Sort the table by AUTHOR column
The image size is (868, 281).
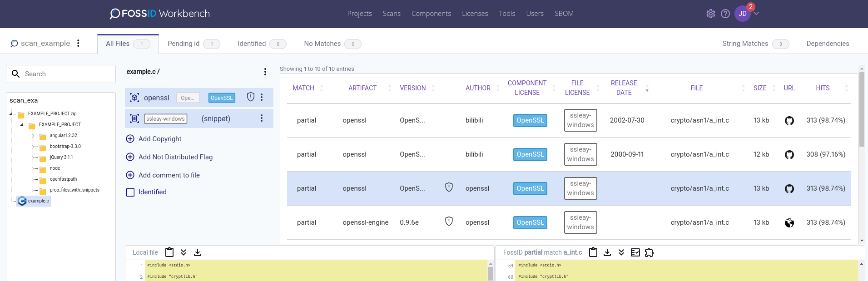478,88
